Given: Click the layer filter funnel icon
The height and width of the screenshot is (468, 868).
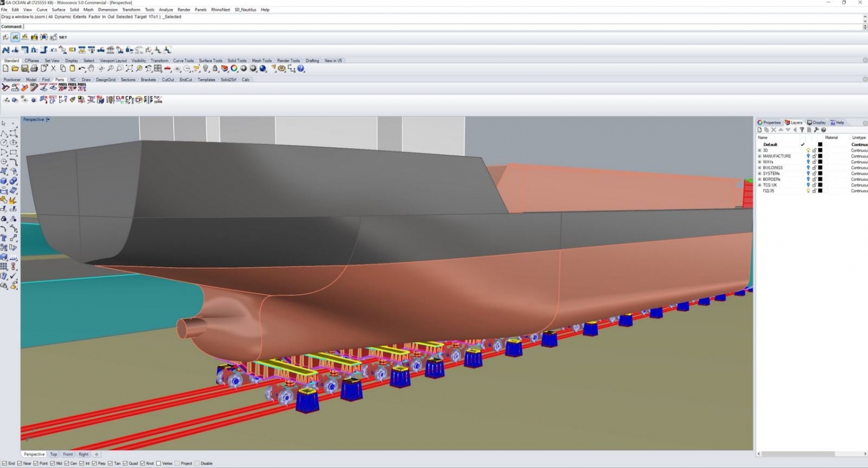Looking at the screenshot, I should (x=802, y=130).
